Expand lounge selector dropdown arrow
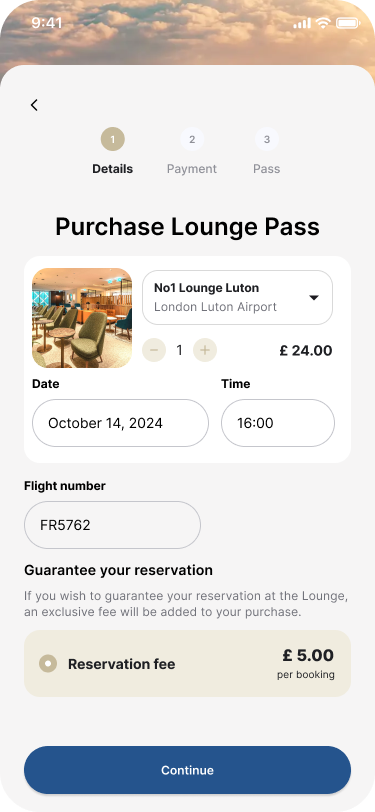Screen dimensions: 375x812 tap(313, 297)
